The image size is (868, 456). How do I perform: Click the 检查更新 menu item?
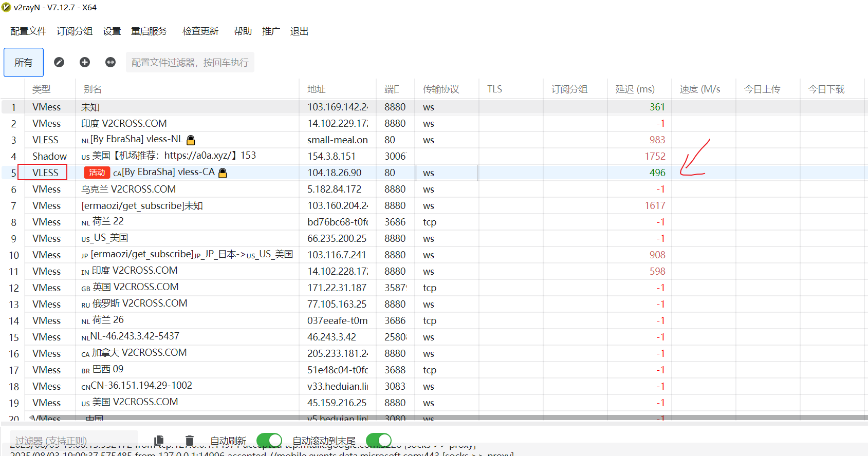pos(200,31)
